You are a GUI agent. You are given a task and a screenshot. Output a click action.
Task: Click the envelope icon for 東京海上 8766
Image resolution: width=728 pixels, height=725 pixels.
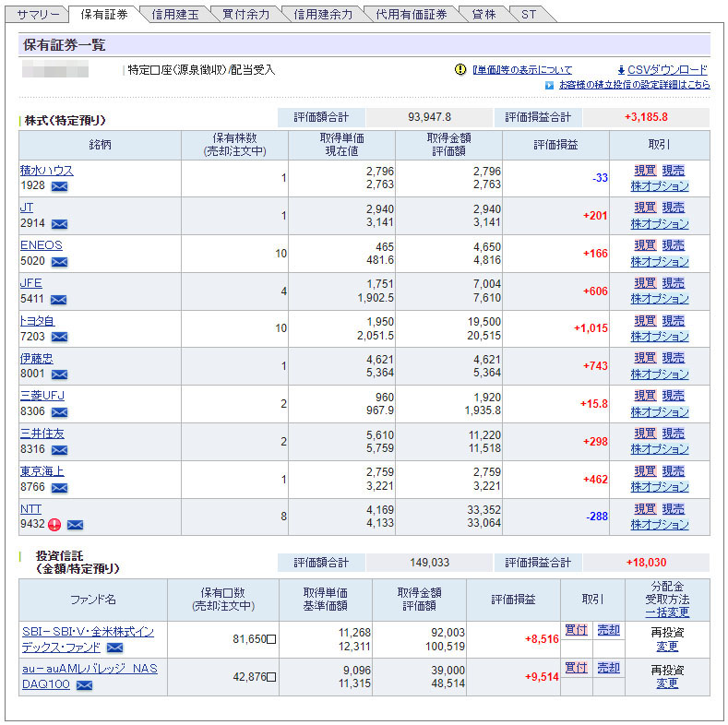pyautogui.click(x=59, y=487)
